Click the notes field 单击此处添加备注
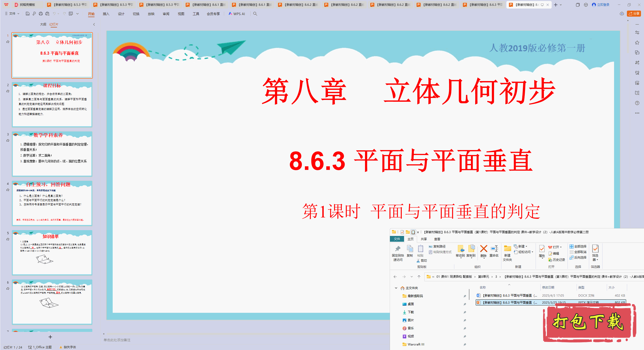This screenshot has height=350, width=644. 117,340
